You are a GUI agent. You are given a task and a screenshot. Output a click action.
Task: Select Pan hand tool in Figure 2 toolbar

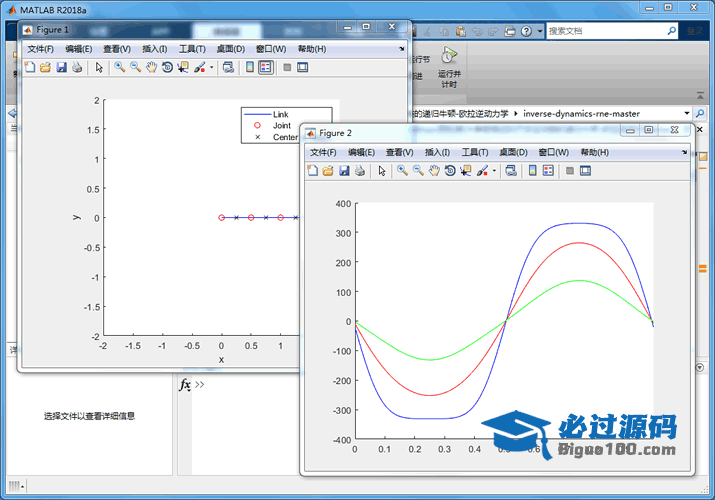pos(434,171)
